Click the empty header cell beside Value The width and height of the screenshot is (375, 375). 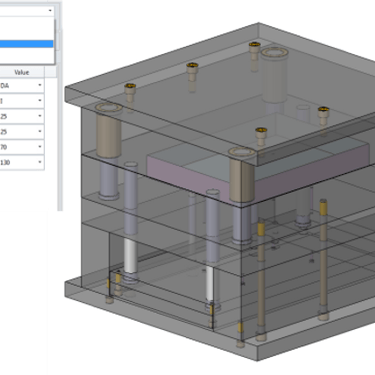point(50,72)
